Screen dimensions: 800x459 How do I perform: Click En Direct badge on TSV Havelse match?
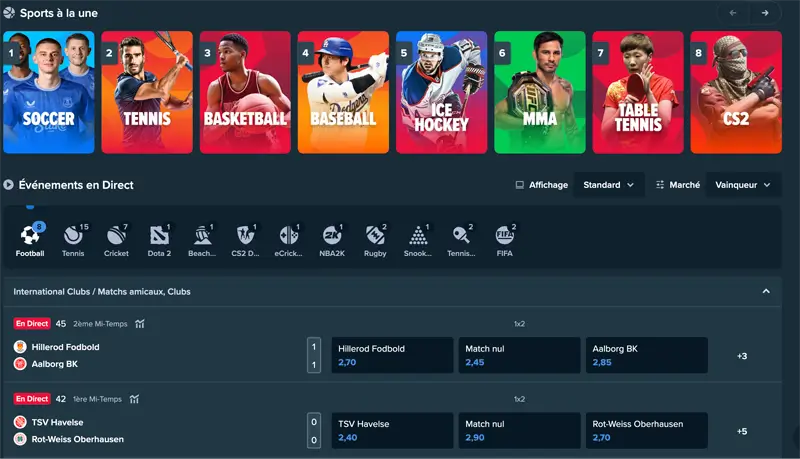[x=32, y=399]
